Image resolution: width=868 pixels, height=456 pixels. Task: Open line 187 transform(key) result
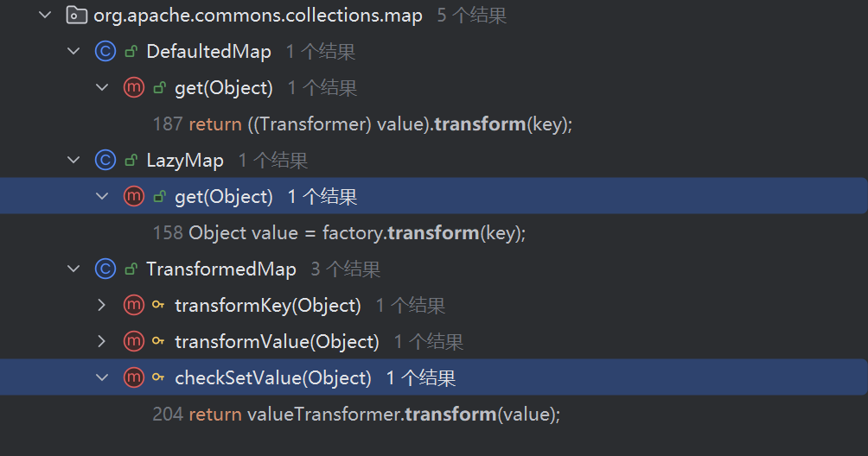tap(362, 123)
